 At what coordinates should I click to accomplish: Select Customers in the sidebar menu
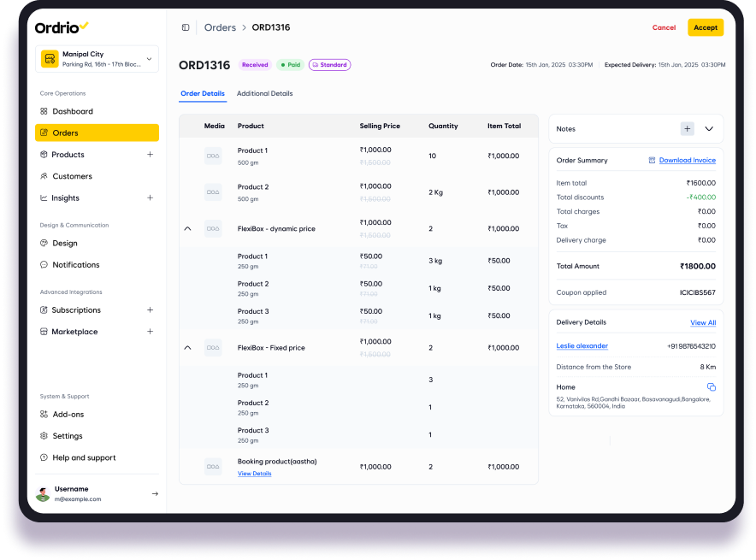pos(72,176)
